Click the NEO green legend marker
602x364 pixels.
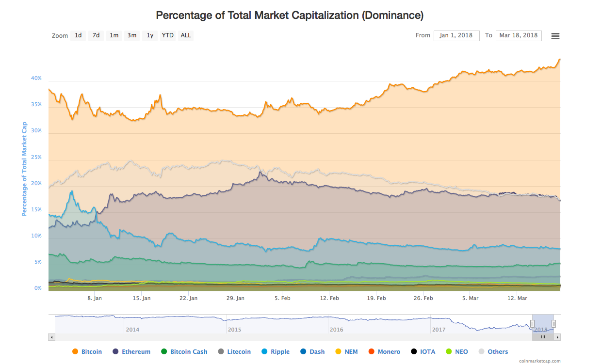(x=449, y=352)
